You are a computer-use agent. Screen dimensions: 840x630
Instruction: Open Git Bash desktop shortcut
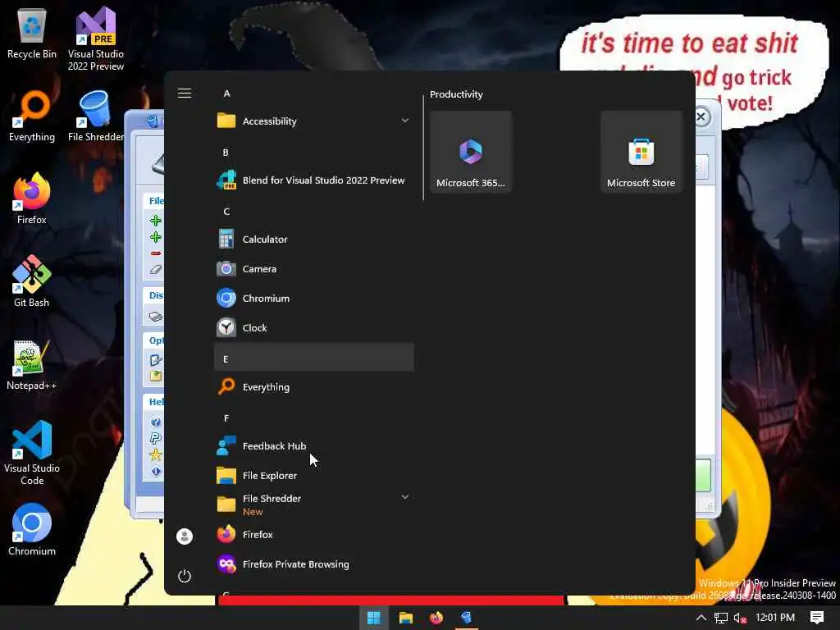(32, 281)
